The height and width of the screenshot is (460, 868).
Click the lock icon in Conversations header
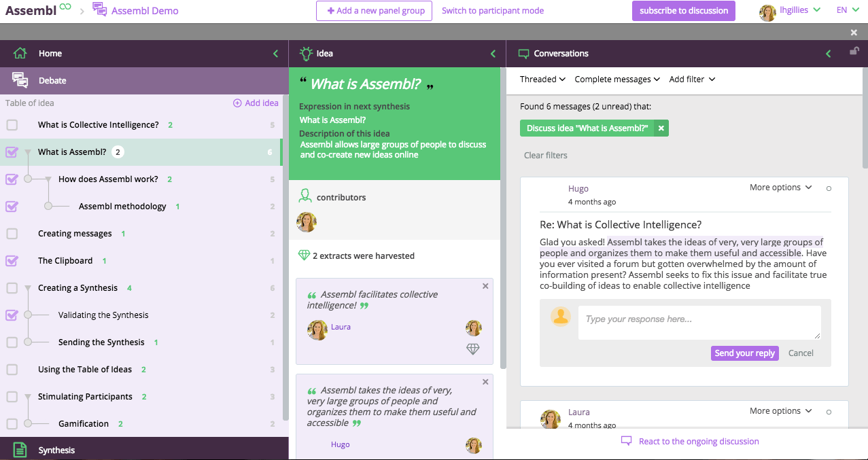pos(854,51)
